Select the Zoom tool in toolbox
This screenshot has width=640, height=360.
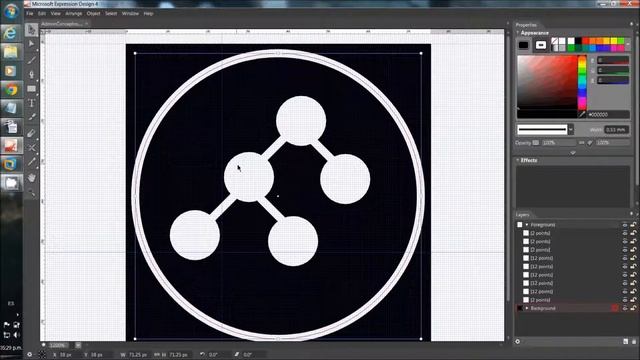click(x=31, y=193)
